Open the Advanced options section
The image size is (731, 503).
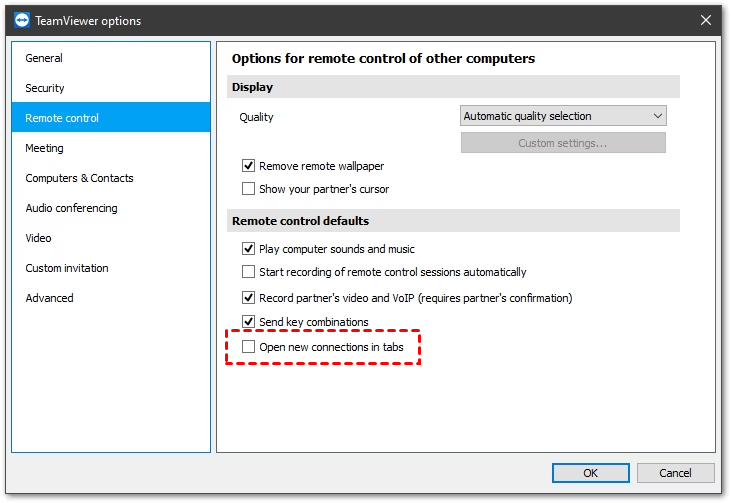pos(49,298)
